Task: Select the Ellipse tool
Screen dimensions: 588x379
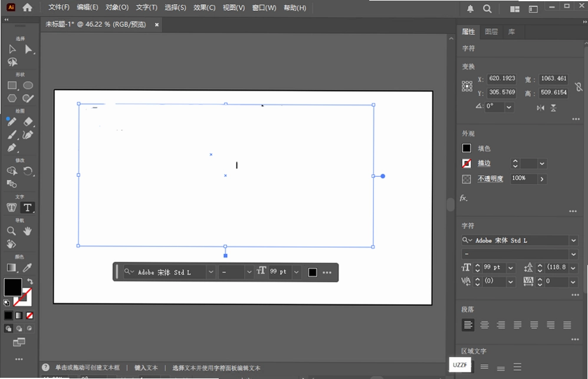Action: tap(28, 85)
